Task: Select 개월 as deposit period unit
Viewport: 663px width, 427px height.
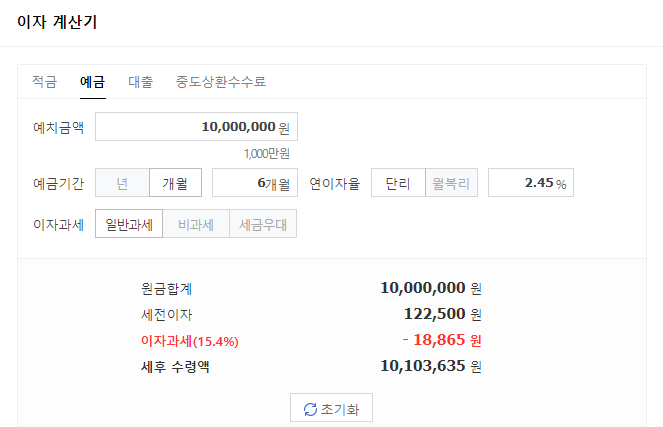Action: click(175, 183)
